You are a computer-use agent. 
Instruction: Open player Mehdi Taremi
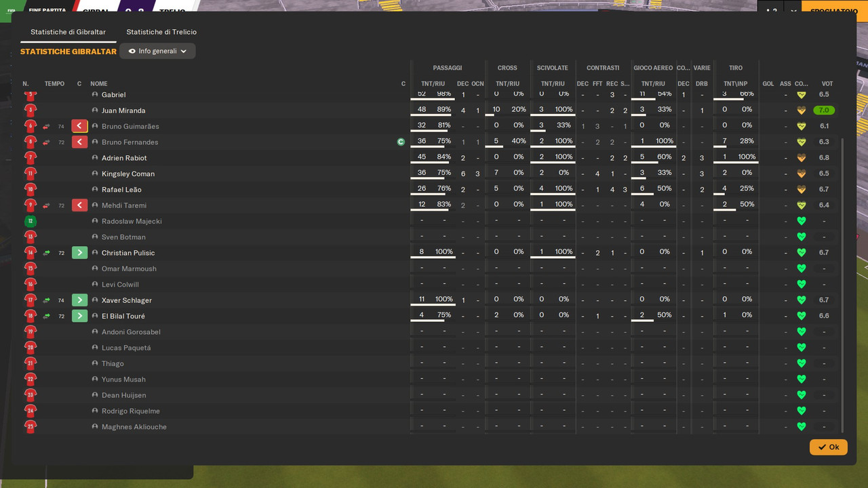[124, 205]
